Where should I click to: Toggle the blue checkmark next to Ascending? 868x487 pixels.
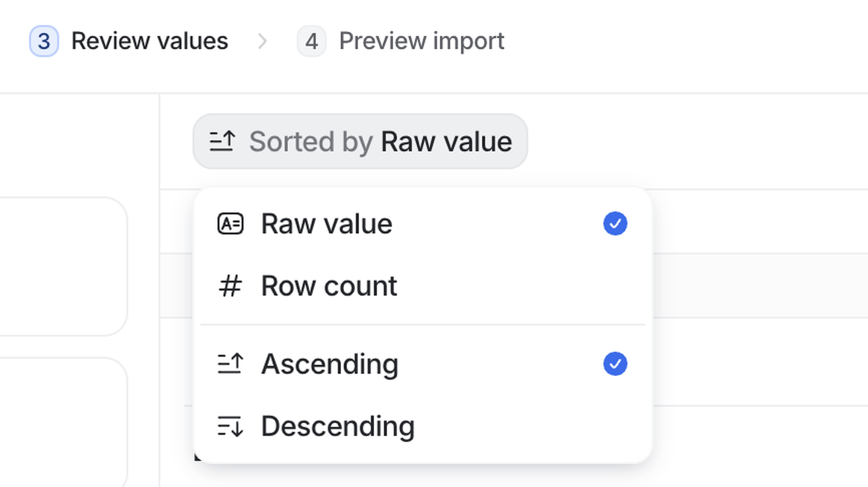coord(615,364)
